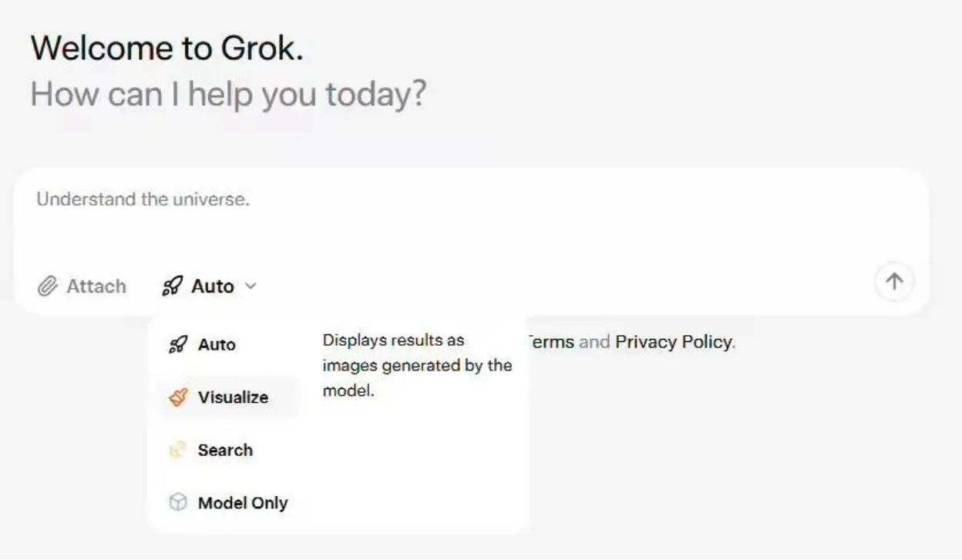Click the up-arrow send button
Viewport: 962px width, 560px height.
894,281
